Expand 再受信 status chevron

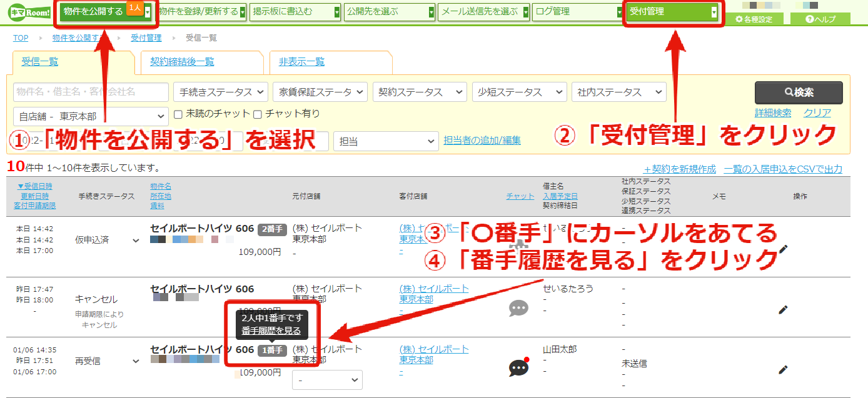point(136,361)
